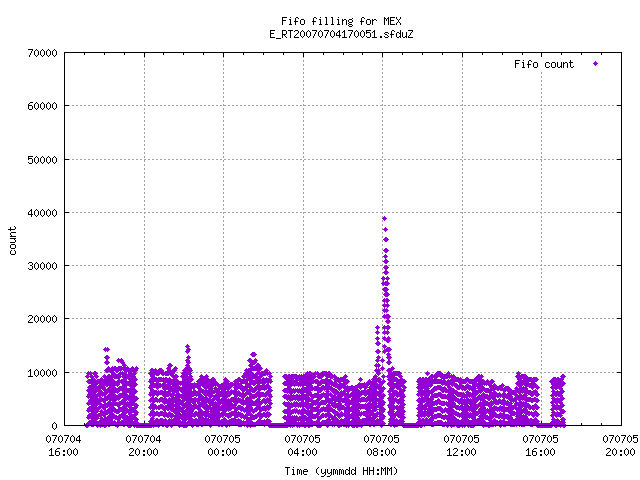Click the x-axis label 070705 08:00
640x480 pixels.
[x=382, y=445]
